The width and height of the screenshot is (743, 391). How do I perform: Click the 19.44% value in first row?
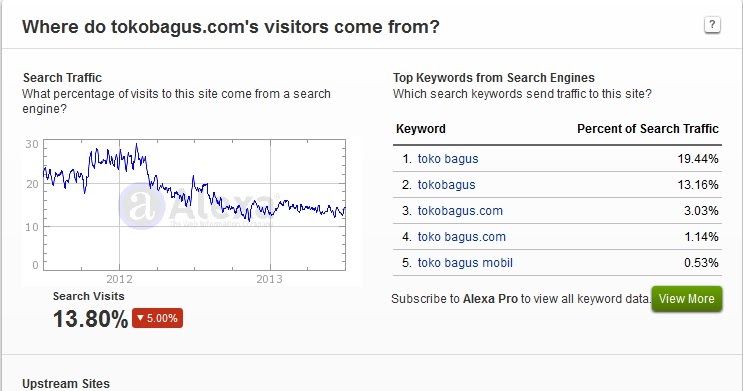698,159
